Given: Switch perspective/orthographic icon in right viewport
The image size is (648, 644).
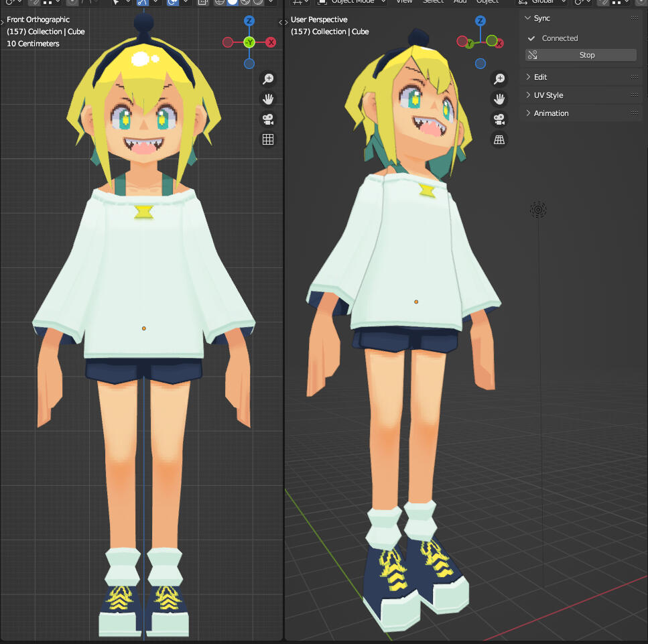Looking at the screenshot, I should [499, 139].
